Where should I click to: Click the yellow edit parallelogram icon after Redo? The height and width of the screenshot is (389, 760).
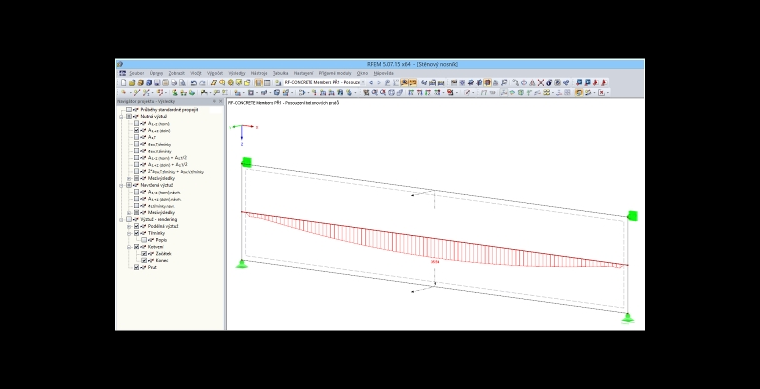click(213, 83)
